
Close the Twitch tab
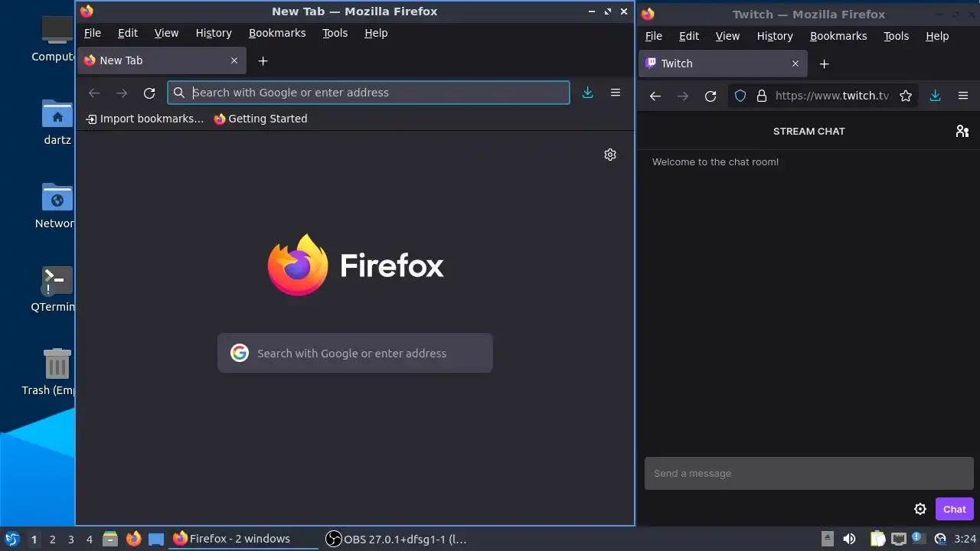tap(795, 64)
